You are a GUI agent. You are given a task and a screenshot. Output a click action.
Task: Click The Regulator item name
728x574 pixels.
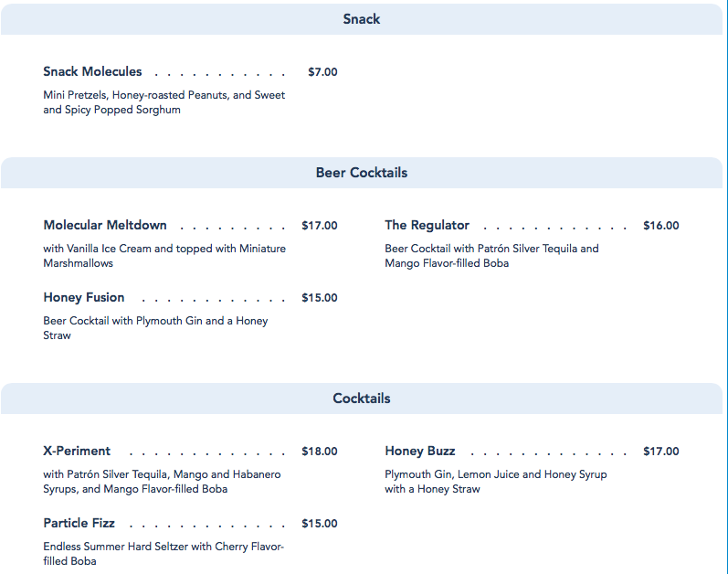pos(427,226)
